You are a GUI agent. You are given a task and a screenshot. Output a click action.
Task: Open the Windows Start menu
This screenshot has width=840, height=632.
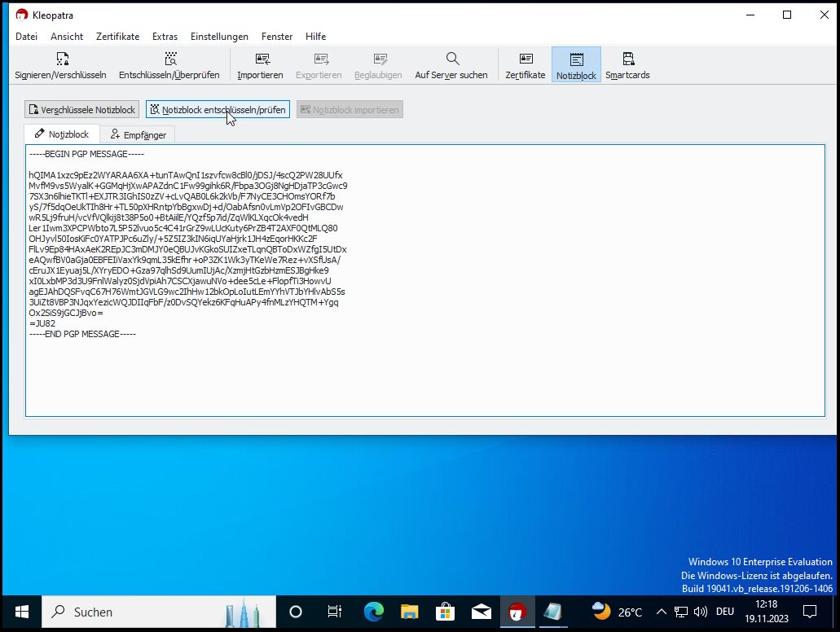coord(21,612)
